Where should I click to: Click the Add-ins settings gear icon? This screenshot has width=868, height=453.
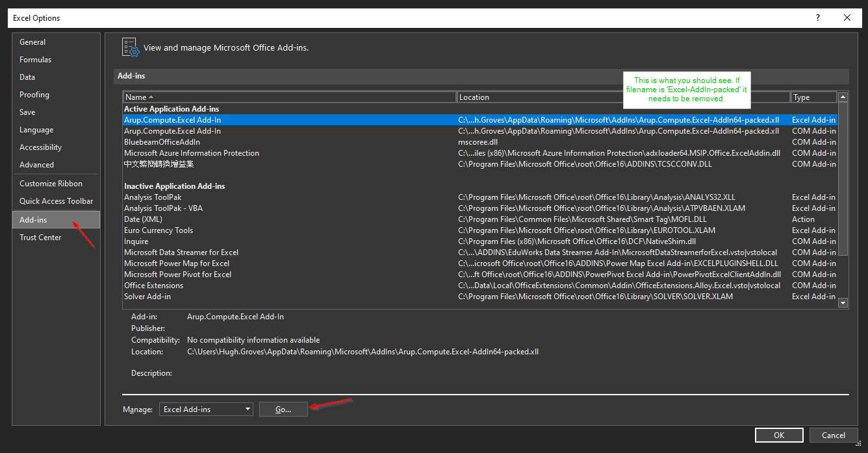tap(131, 47)
